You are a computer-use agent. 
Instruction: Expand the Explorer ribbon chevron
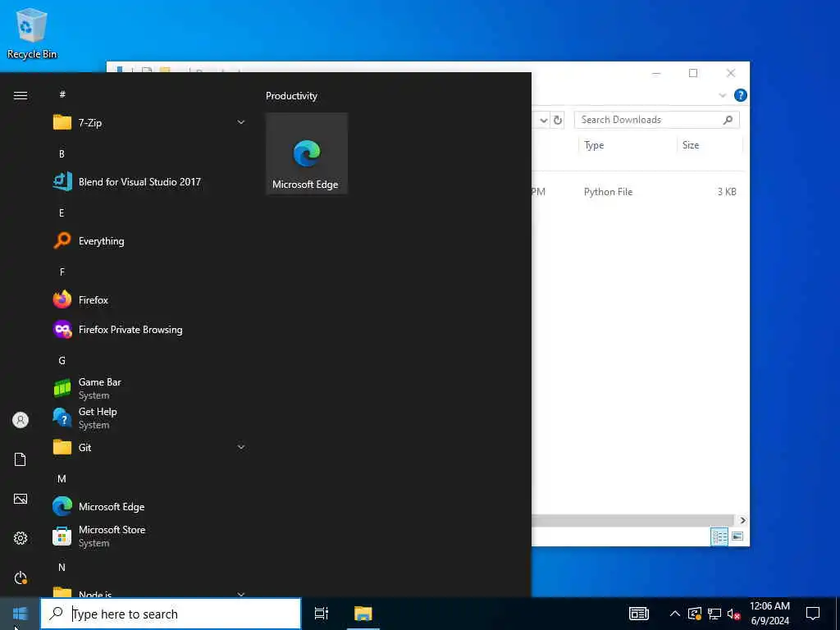click(x=722, y=95)
